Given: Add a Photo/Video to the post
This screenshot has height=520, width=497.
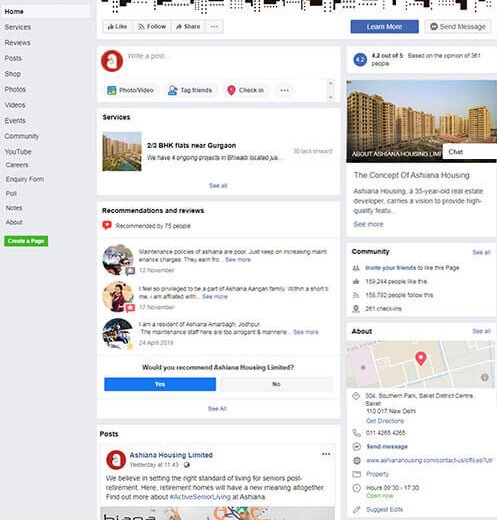Looking at the screenshot, I should point(130,90).
